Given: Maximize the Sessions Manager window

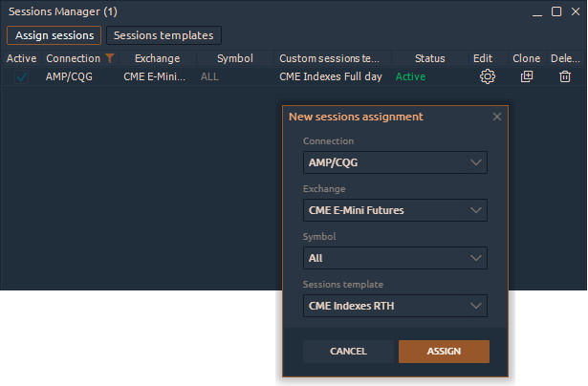Looking at the screenshot, I should tap(556, 11).
